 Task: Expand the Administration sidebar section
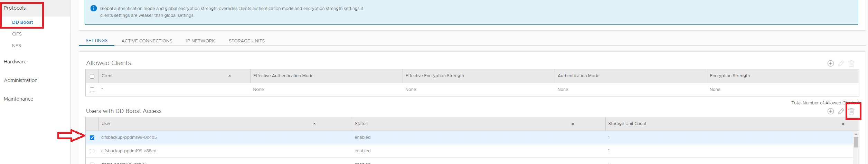click(21, 80)
